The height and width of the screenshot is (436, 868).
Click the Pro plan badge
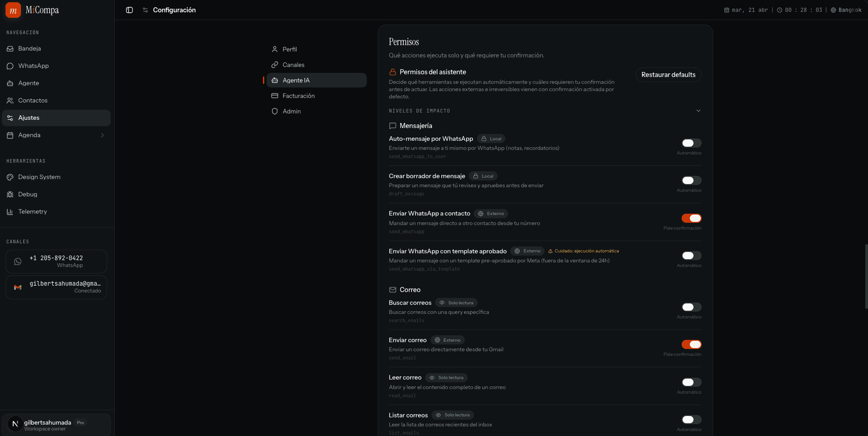tap(81, 423)
